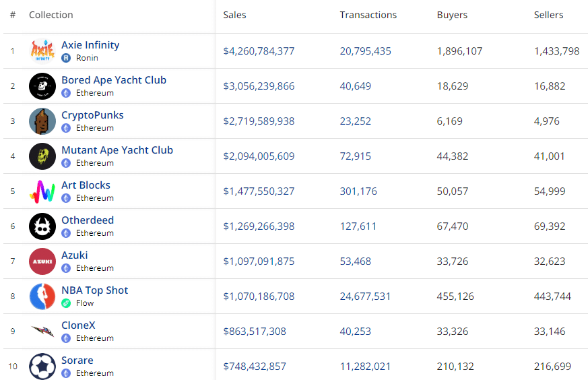Click the Bored Ape Yacht Club logo
The width and height of the screenshot is (588, 380).
pyautogui.click(x=42, y=86)
